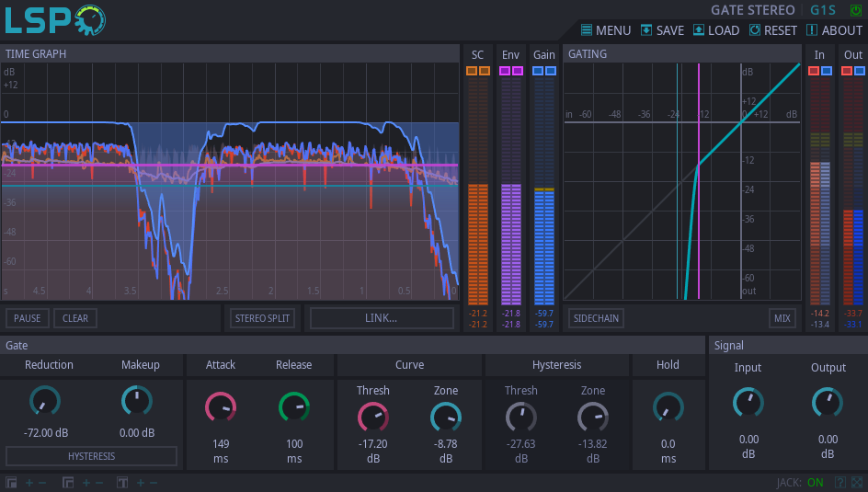The image size is (868, 492).
Task: Click the gating curve graph
Action: coord(682,181)
